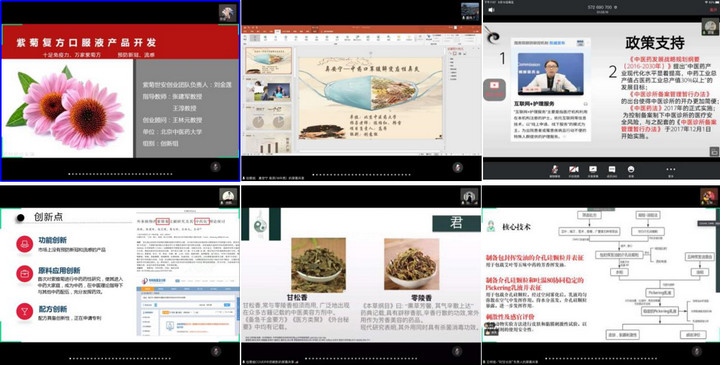Image resolution: width=720 pixels, height=365 pixels.
Task: Select the highlighted ribbon tab in the PowerPoint window
Action: [277, 31]
